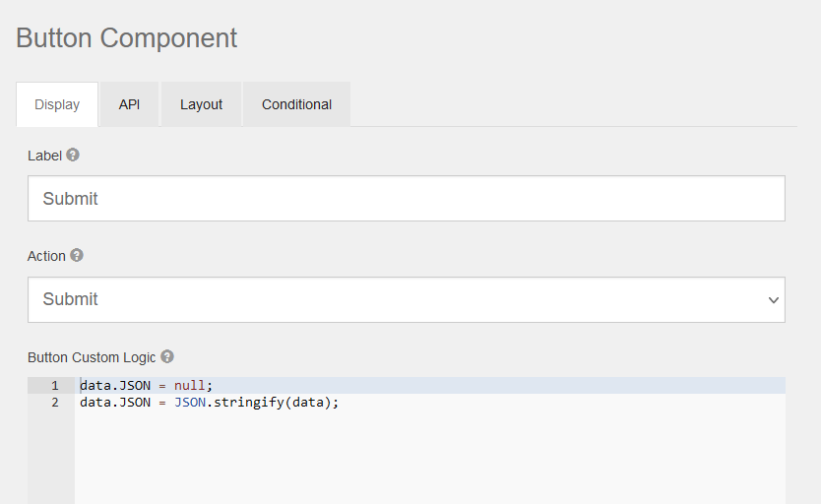Click line number 2 in editor gutter
The height and width of the screenshot is (504, 821).
click(x=54, y=403)
